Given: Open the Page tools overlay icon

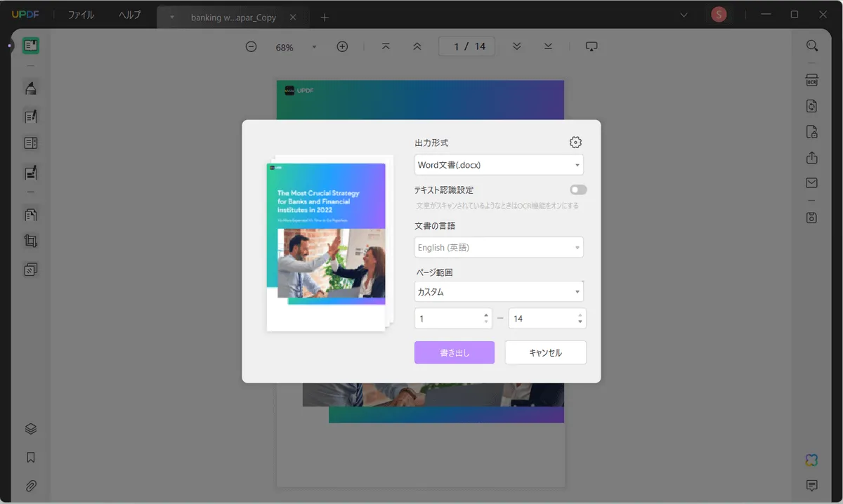Looking at the screenshot, I should pyautogui.click(x=30, y=270).
